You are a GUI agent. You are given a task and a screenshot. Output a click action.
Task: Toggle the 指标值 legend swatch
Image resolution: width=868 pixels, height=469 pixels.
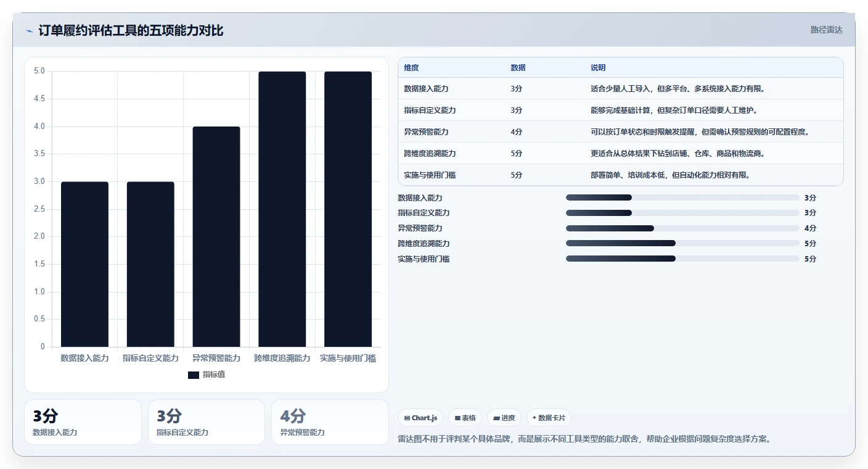coord(194,375)
